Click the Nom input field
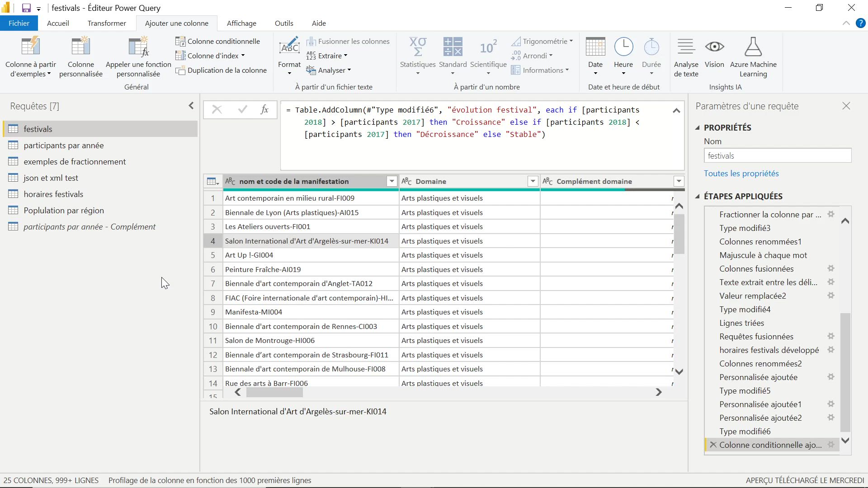868x488 pixels. coord(777,156)
